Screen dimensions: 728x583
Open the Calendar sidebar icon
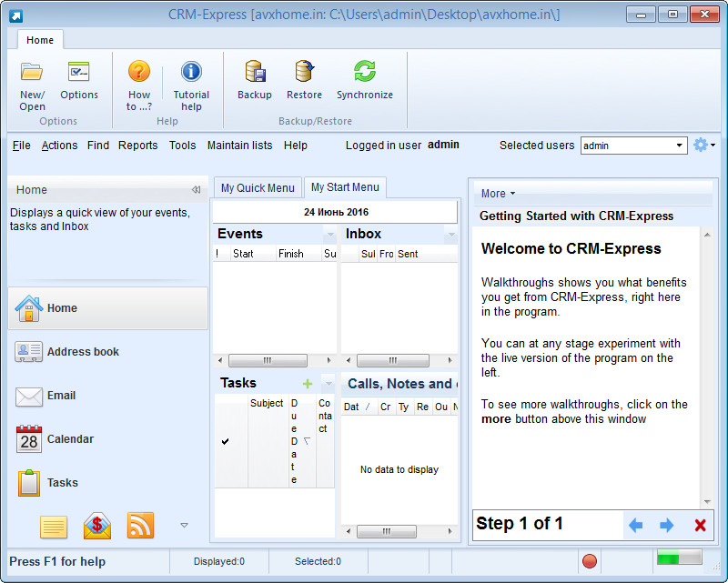pyautogui.click(x=29, y=439)
